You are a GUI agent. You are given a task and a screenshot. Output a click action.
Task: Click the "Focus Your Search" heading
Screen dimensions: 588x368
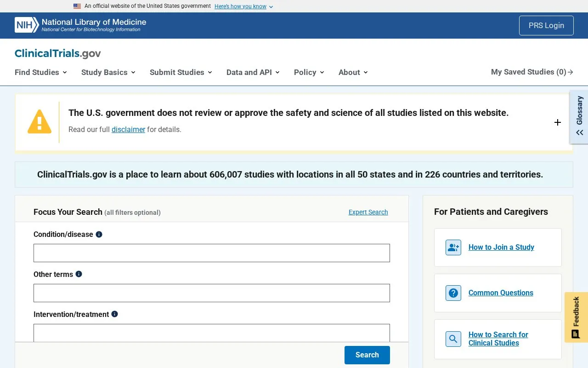click(x=68, y=212)
